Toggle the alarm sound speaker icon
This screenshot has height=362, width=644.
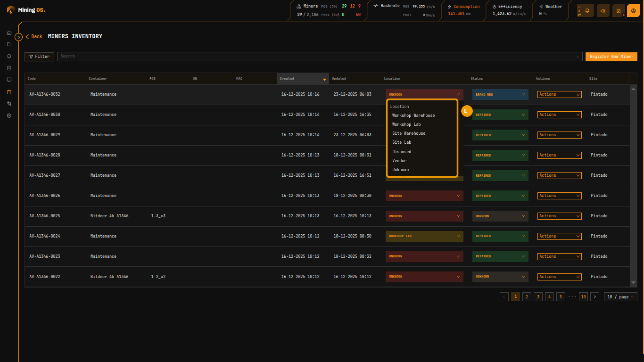(x=603, y=10)
